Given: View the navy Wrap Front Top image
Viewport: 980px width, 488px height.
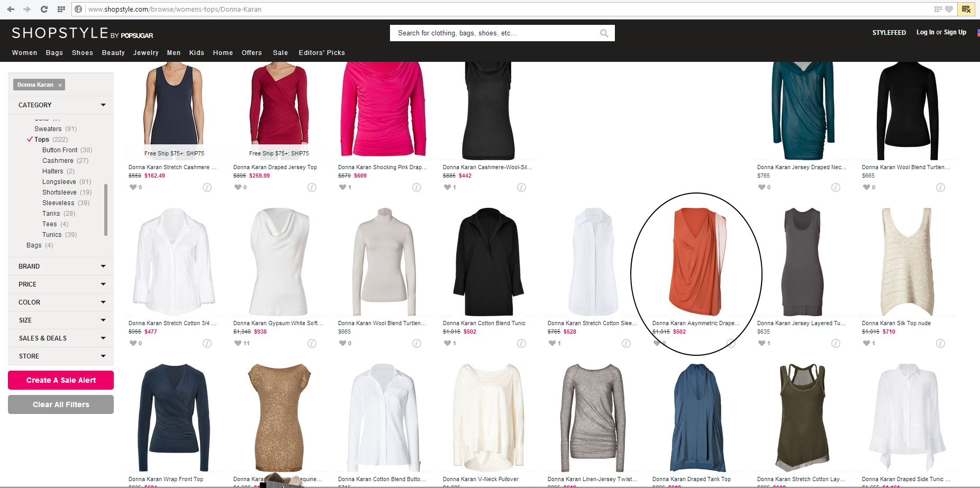Looking at the screenshot, I should (x=174, y=418).
